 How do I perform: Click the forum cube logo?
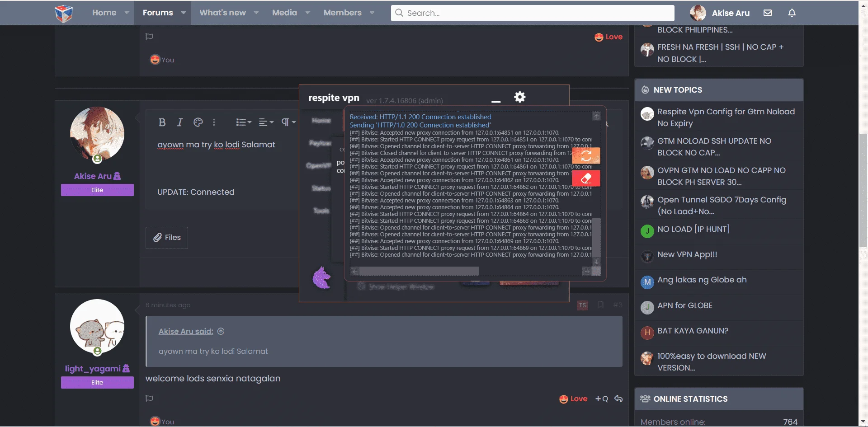[64, 13]
